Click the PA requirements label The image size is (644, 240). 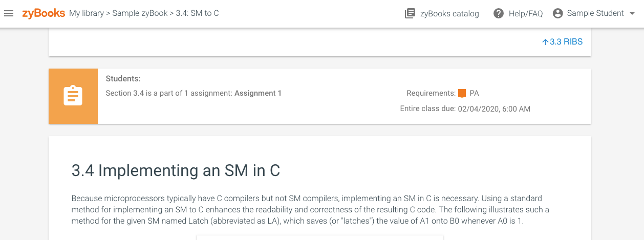pos(474,93)
